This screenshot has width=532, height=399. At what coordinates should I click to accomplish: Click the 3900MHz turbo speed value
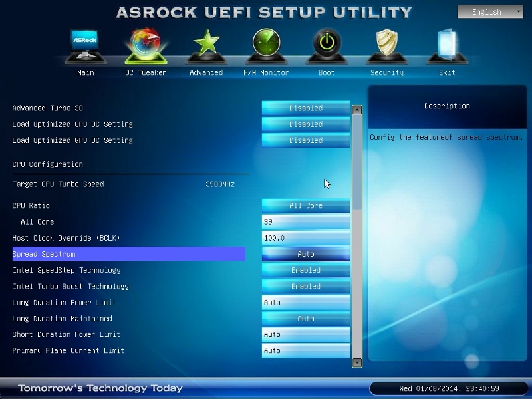[x=220, y=184]
